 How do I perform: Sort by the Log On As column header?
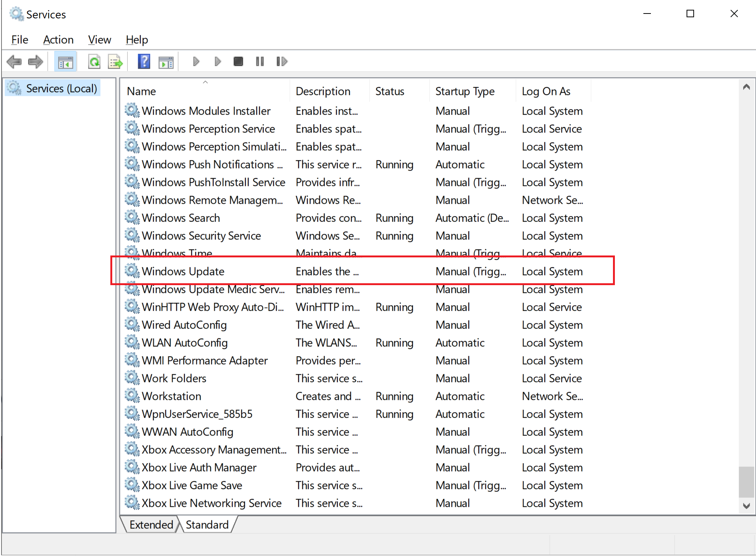pyautogui.click(x=553, y=91)
